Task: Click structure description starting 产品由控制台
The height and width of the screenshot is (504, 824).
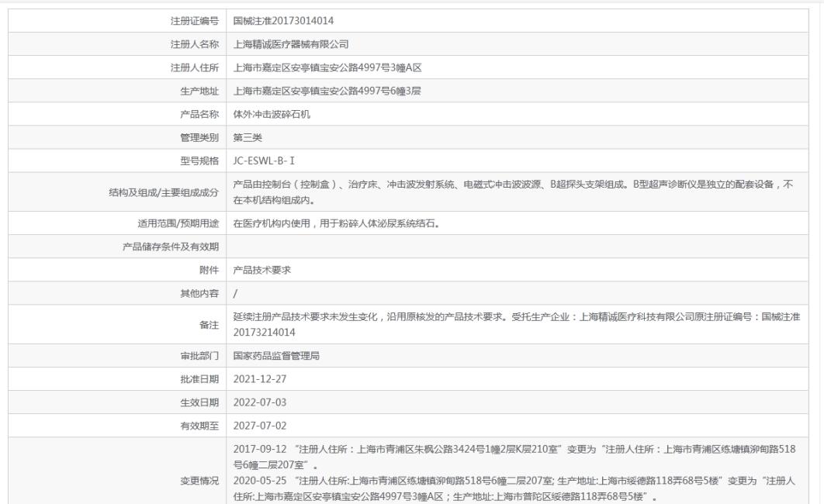Action: tap(513, 192)
